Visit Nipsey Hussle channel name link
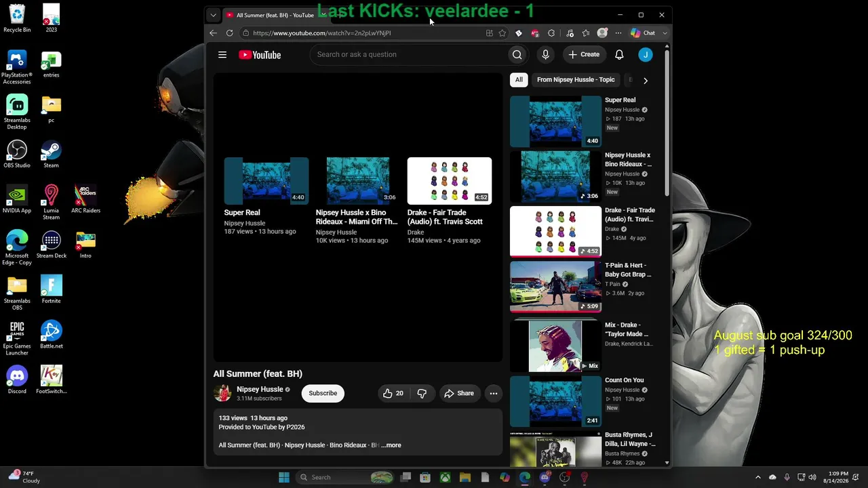The height and width of the screenshot is (488, 868). [260, 390]
